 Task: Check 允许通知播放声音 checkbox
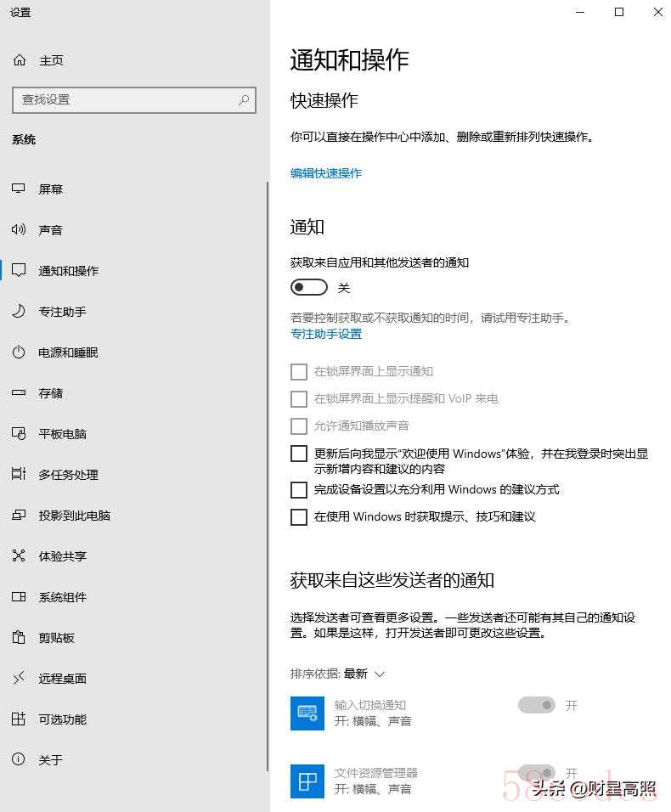point(299,426)
